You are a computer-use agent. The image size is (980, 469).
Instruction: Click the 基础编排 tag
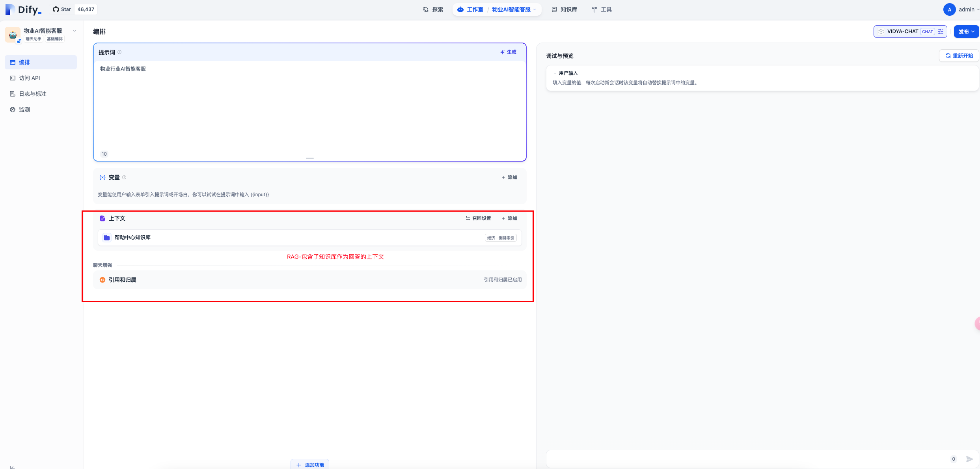click(x=55, y=39)
